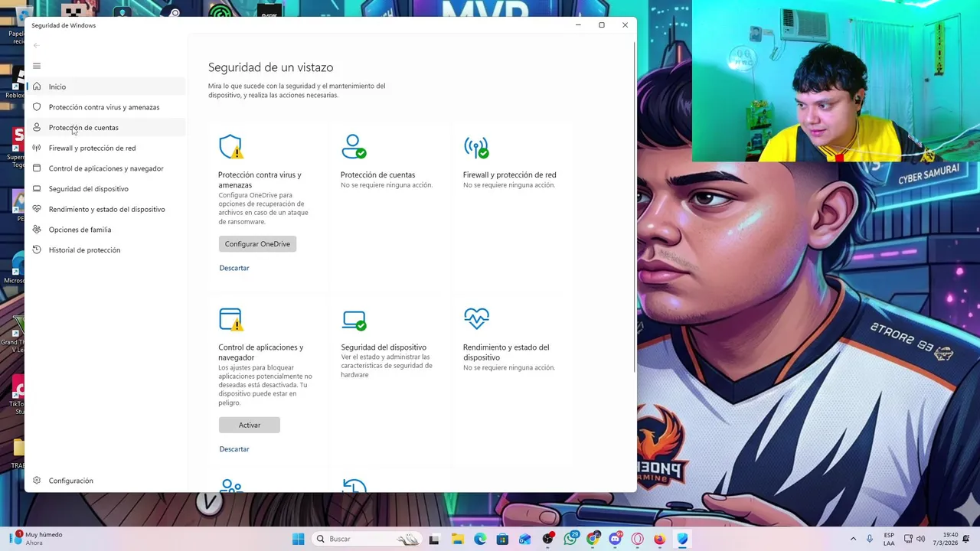Viewport: 980px width, 551px height.
Task: Open Control de aplicaciones y navegador in sidebar
Action: click(106, 168)
